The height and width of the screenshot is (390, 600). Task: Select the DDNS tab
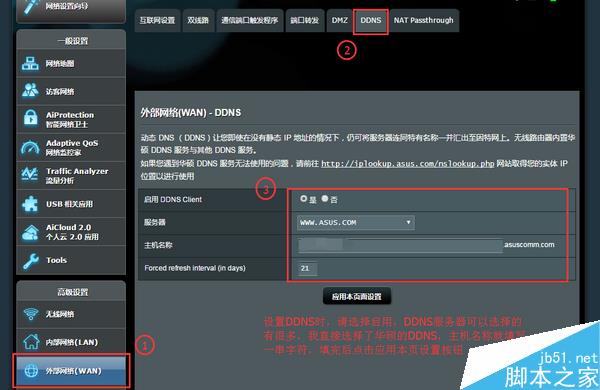pyautogui.click(x=371, y=20)
